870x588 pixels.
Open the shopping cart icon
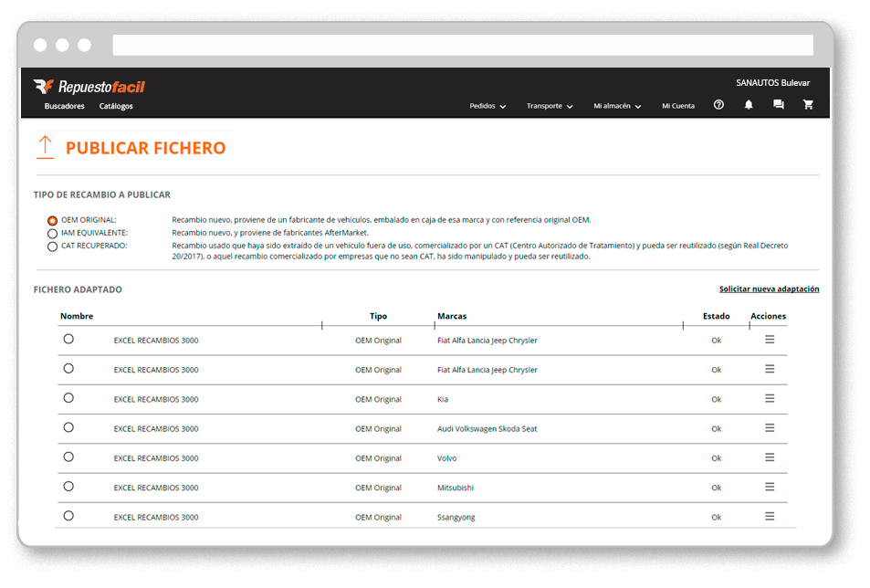809,104
